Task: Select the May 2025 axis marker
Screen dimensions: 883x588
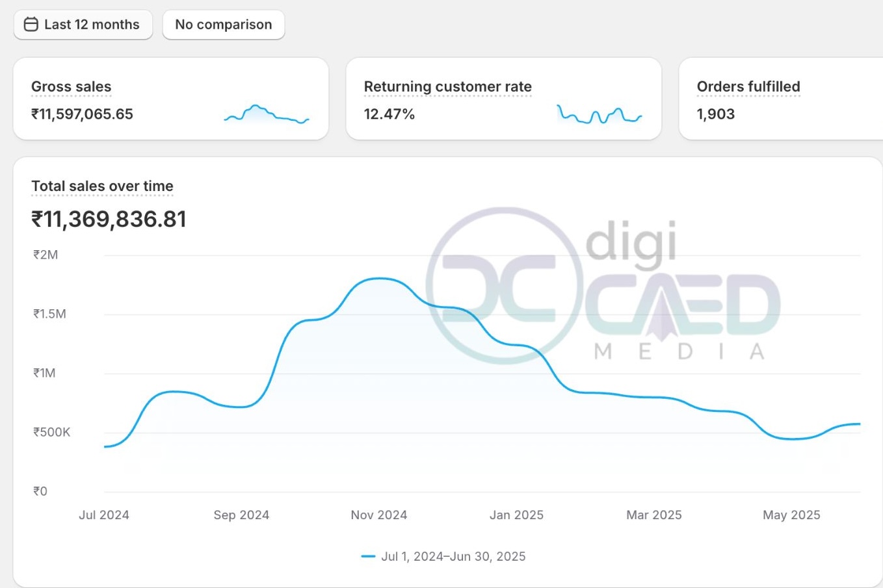Action: [791, 515]
